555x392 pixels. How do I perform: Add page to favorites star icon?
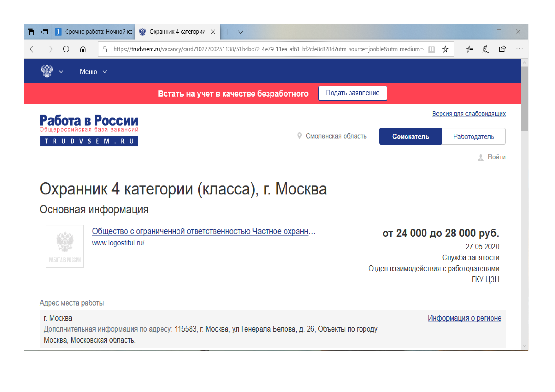tap(445, 50)
